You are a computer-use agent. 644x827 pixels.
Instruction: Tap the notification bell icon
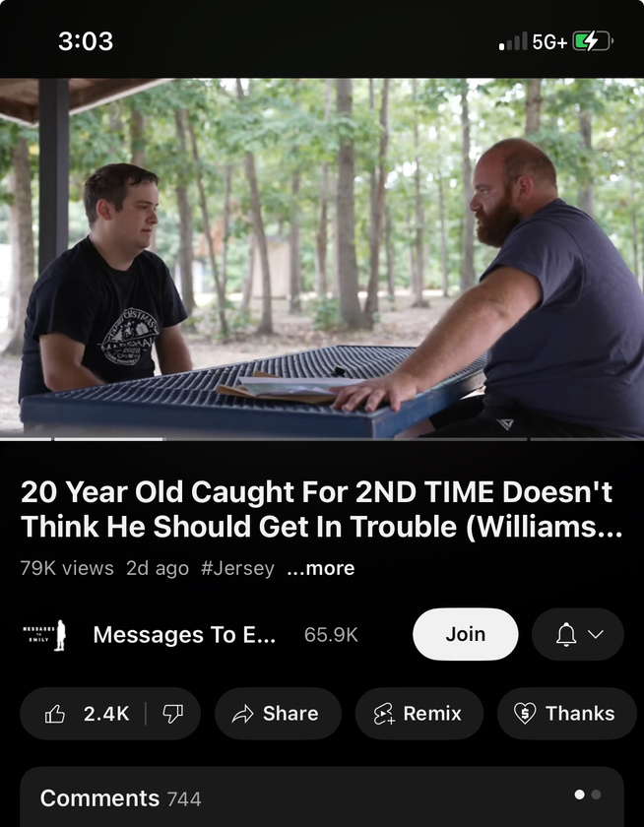(x=566, y=634)
